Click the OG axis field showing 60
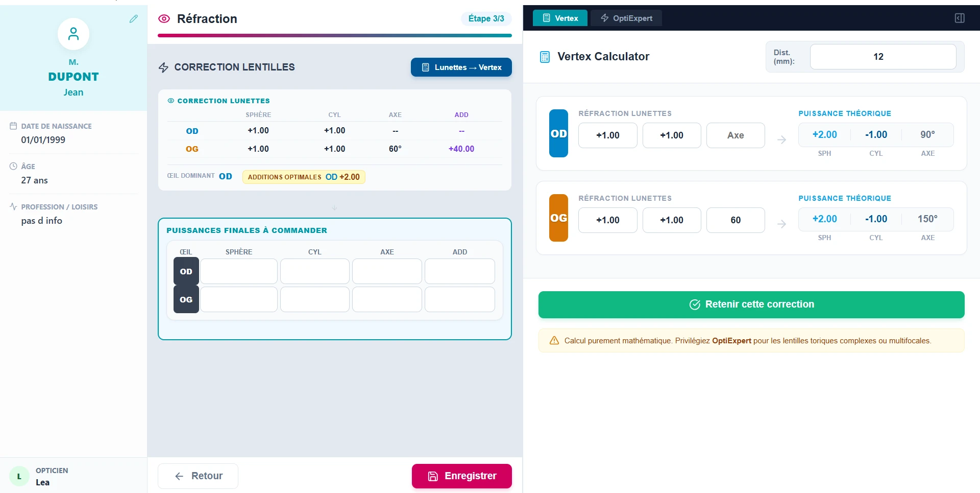The height and width of the screenshot is (493, 980). [736, 220]
